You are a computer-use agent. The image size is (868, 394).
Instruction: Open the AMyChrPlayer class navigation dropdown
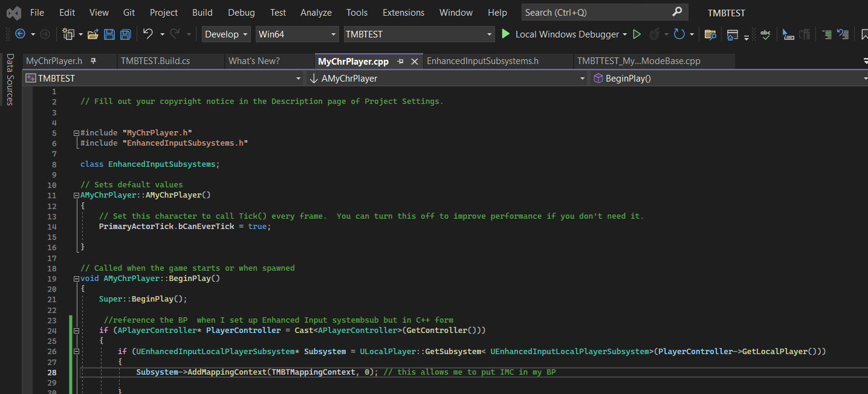click(x=447, y=78)
